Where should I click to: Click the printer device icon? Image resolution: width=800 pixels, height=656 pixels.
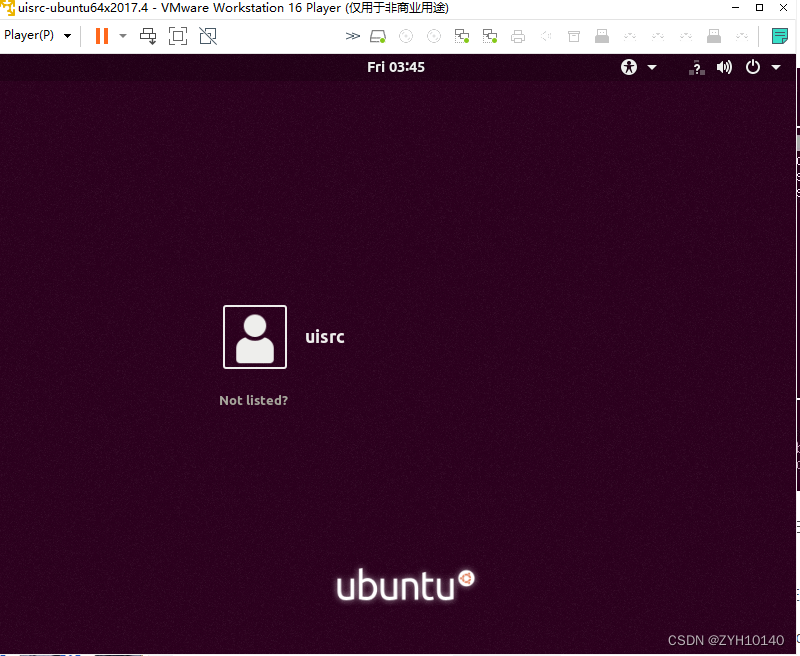click(517, 35)
